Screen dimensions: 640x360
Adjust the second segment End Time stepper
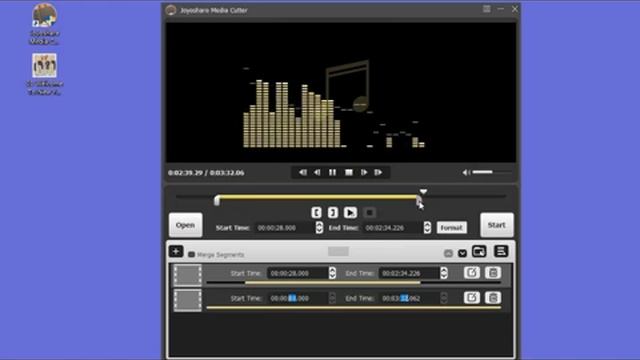click(444, 298)
